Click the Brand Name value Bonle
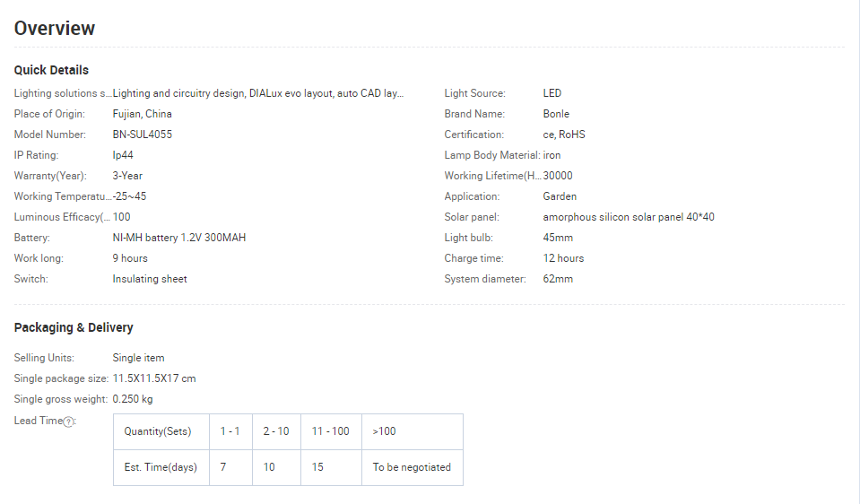This screenshot has width=860, height=504. (556, 114)
